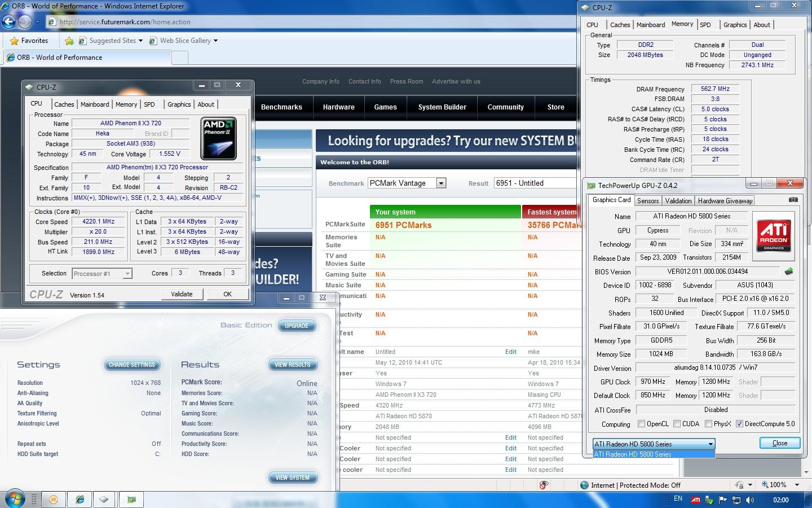
Task: Click the Internet zone globe in status bar
Action: click(585, 485)
